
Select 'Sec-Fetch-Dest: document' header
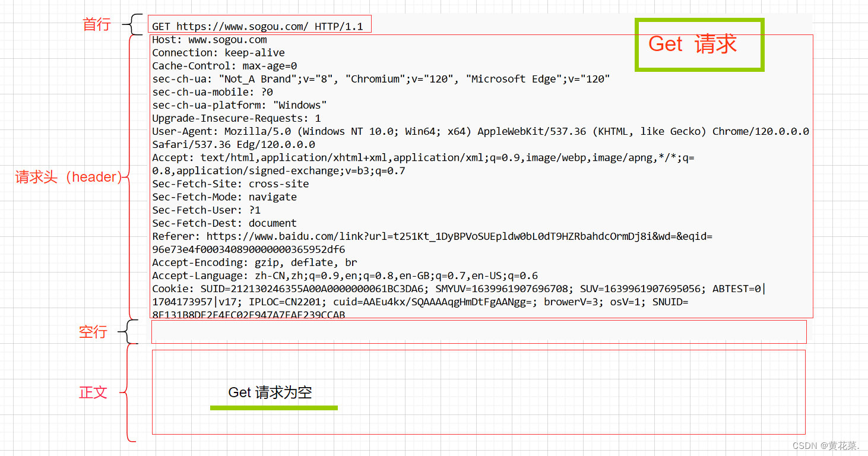pyautogui.click(x=224, y=223)
